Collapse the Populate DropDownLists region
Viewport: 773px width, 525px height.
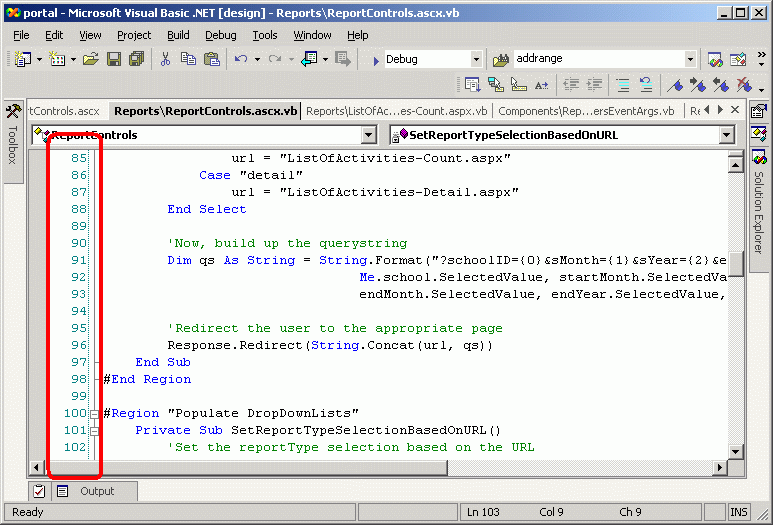(x=95, y=413)
